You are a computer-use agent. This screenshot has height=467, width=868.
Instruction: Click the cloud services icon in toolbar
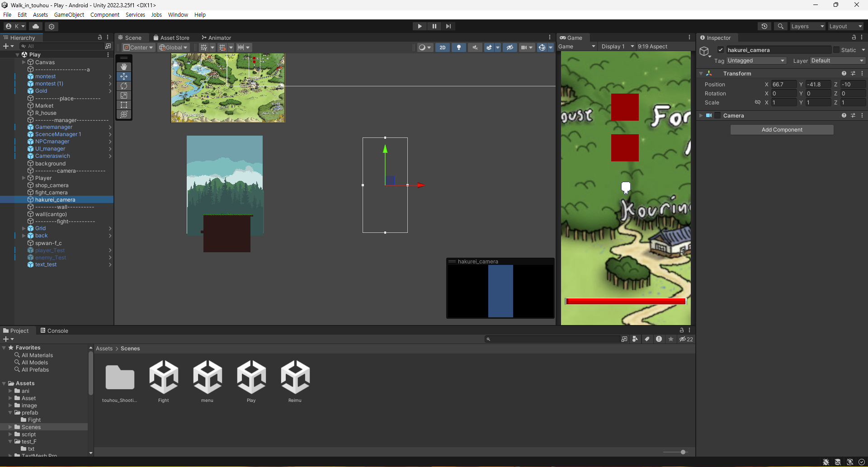click(x=36, y=26)
